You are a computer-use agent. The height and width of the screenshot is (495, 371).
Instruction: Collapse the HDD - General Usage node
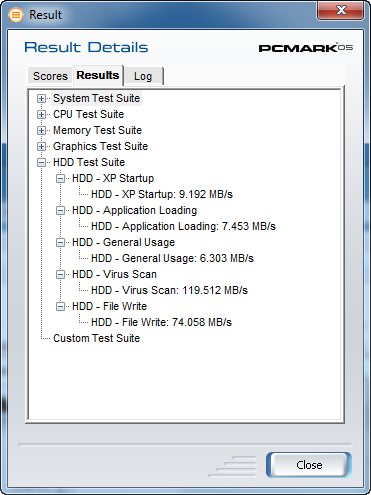tap(60, 242)
